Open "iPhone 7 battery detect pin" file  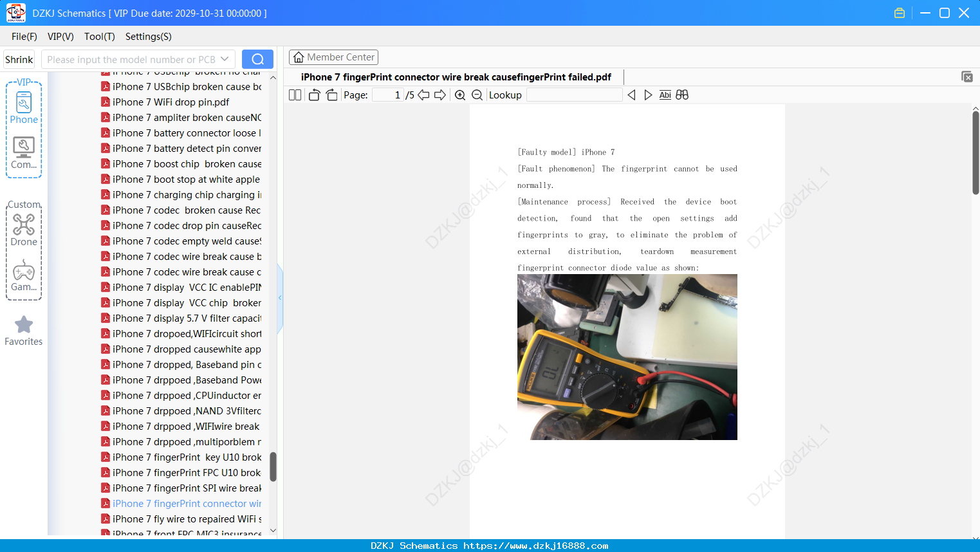tap(181, 149)
